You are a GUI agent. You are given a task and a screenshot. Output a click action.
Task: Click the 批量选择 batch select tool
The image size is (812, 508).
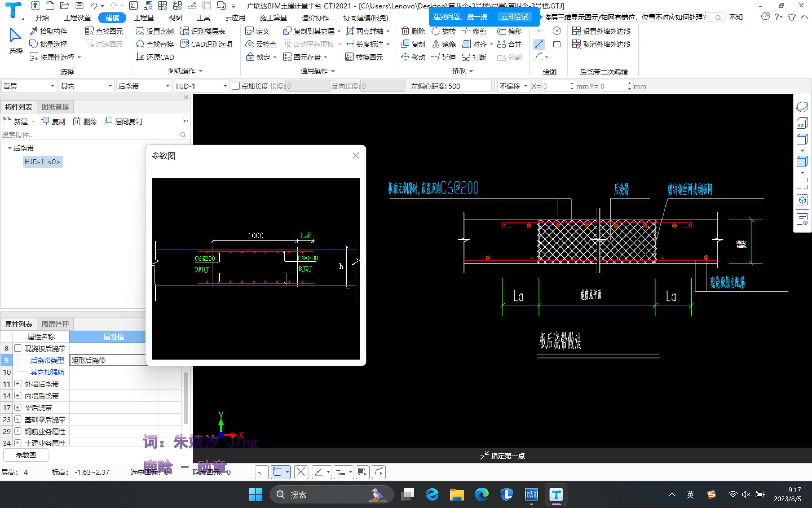click(x=49, y=44)
